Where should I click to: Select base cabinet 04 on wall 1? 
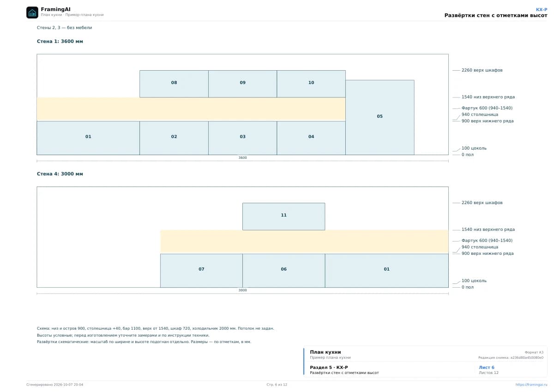[311, 138]
